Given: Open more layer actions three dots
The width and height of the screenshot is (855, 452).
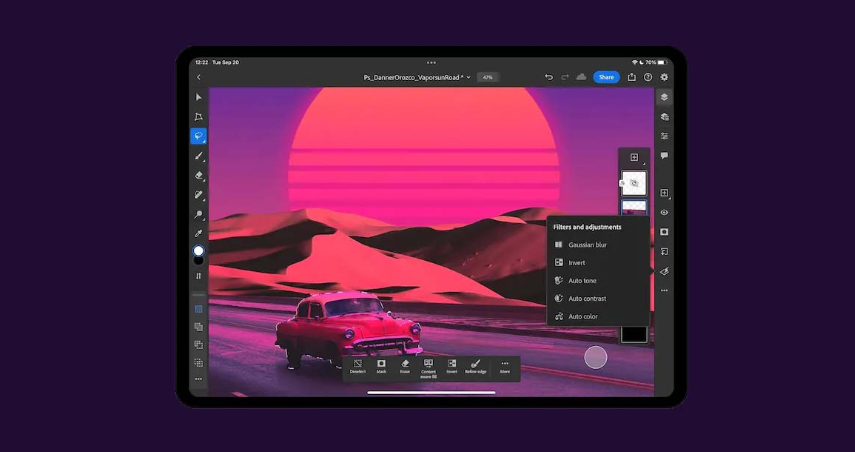Looking at the screenshot, I should [664, 291].
